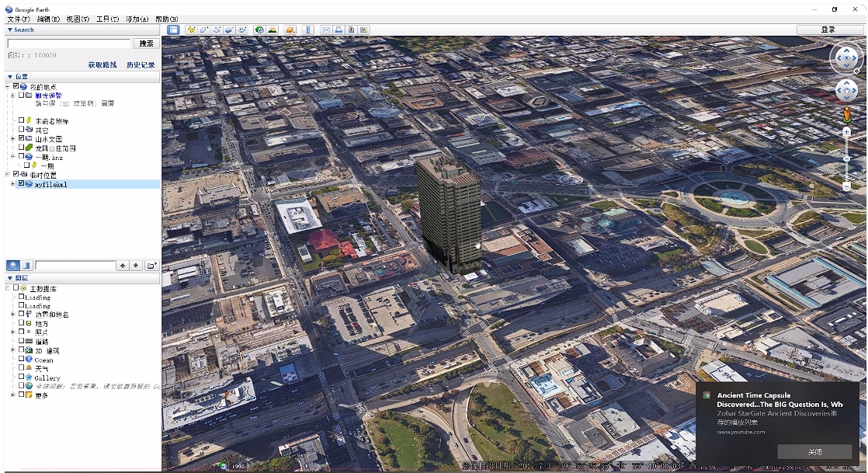Drop into Street View with the pegman icon
Viewport: 868px width, 473px height.
846,116
